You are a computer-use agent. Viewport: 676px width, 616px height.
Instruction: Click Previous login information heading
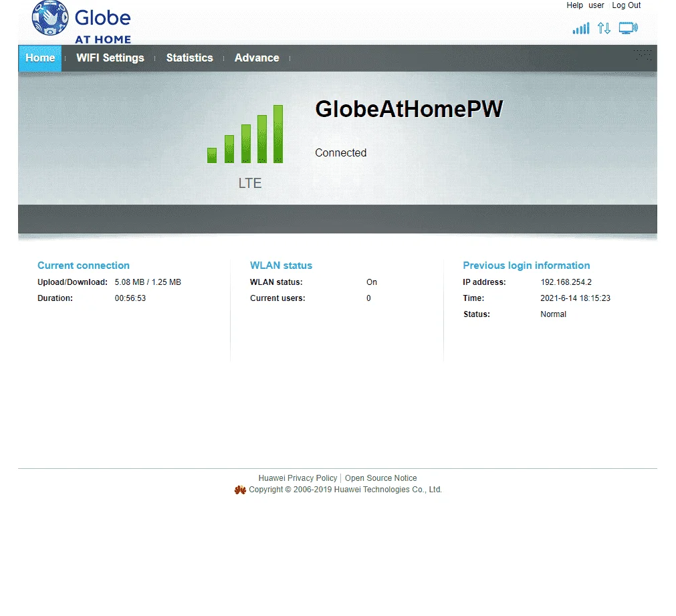tap(526, 266)
